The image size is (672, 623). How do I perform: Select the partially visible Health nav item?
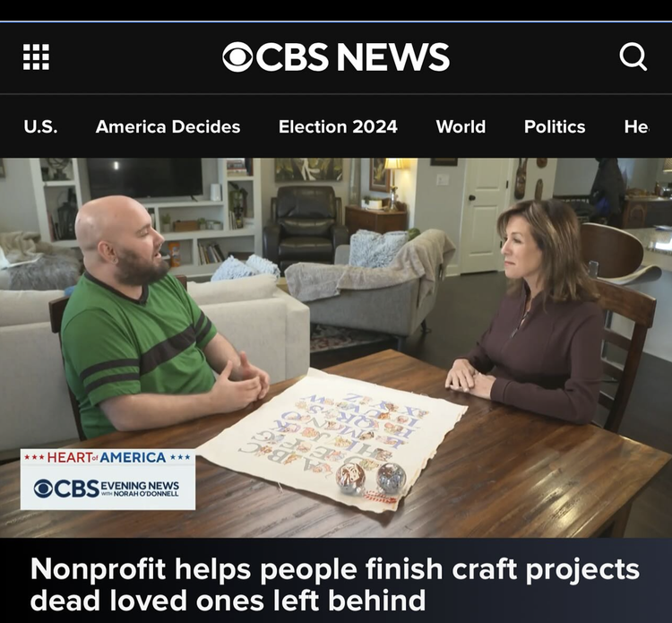(637, 126)
